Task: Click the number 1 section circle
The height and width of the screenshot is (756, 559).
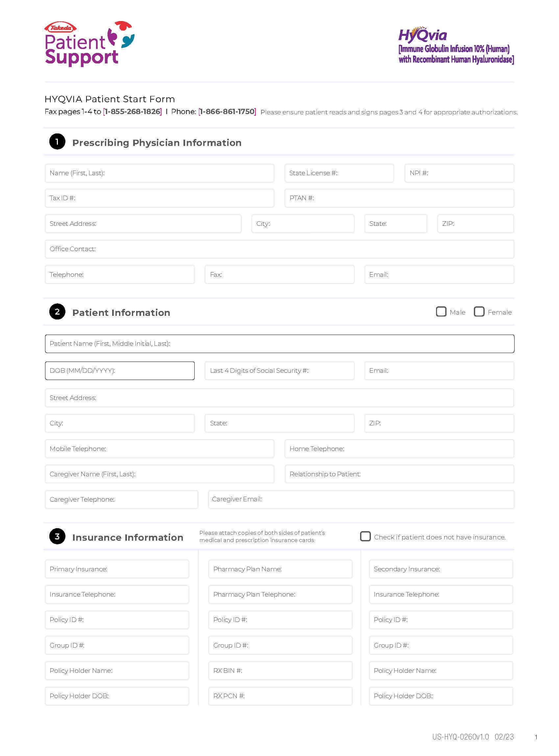Action: (57, 142)
